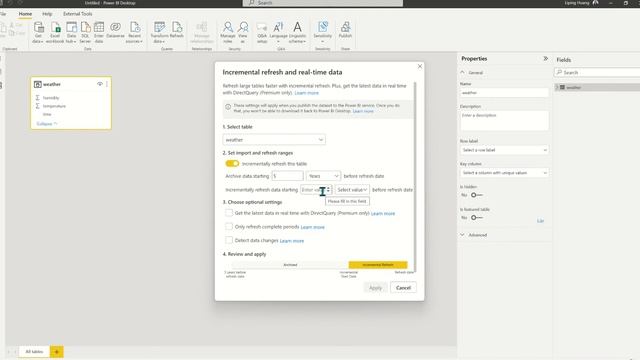
Task: Click Manage relationships in the ribbon
Action: [x=202, y=32]
